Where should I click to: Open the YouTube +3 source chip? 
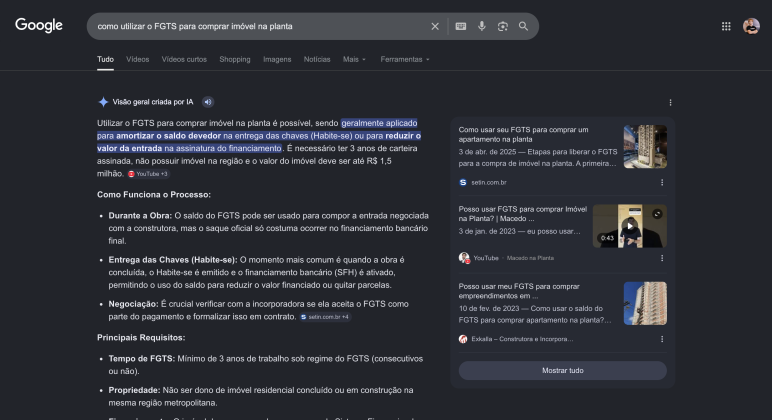(148, 174)
